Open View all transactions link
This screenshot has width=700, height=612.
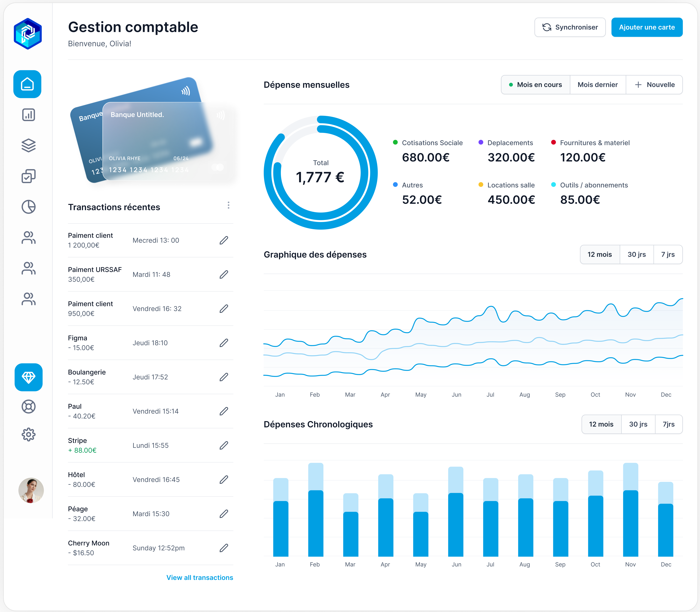click(x=200, y=578)
